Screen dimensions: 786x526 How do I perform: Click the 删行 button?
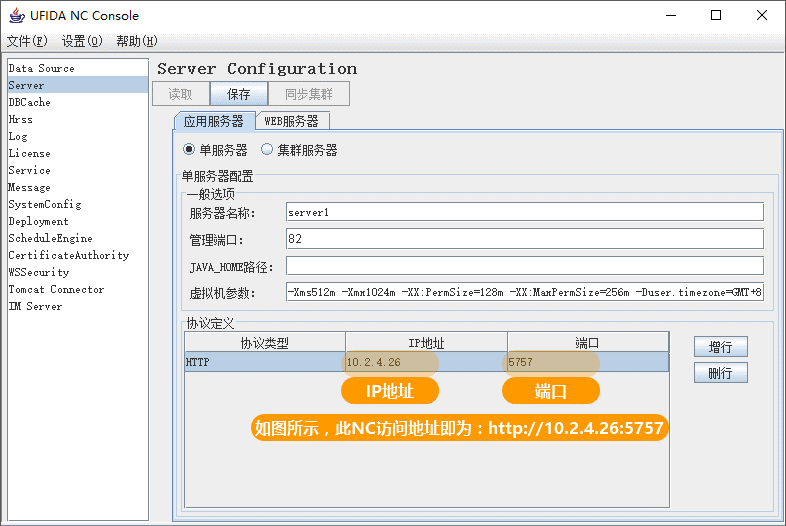[x=720, y=373]
